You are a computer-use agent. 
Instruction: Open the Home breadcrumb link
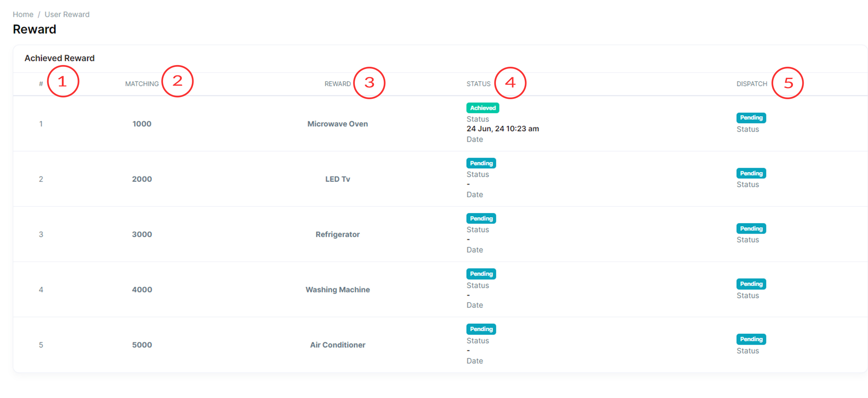coord(23,14)
